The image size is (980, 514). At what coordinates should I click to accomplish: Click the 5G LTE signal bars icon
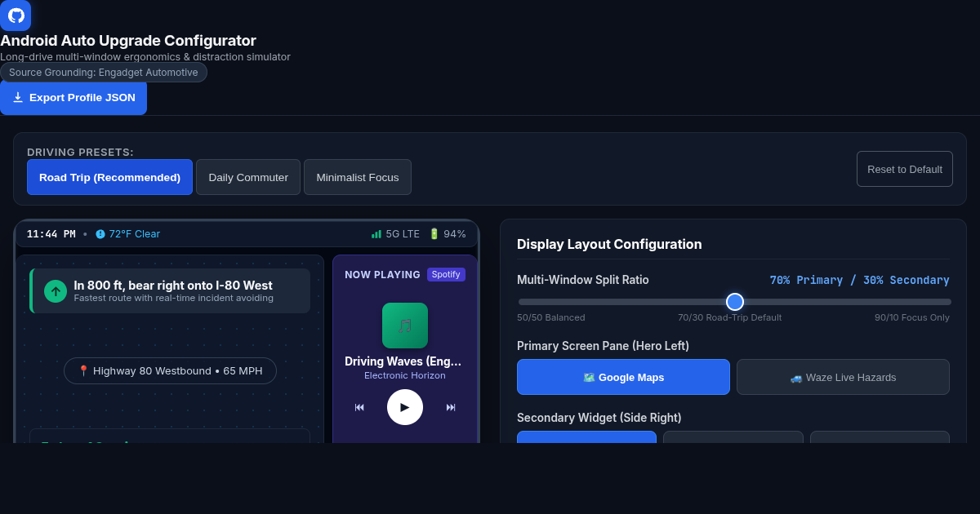coord(376,234)
